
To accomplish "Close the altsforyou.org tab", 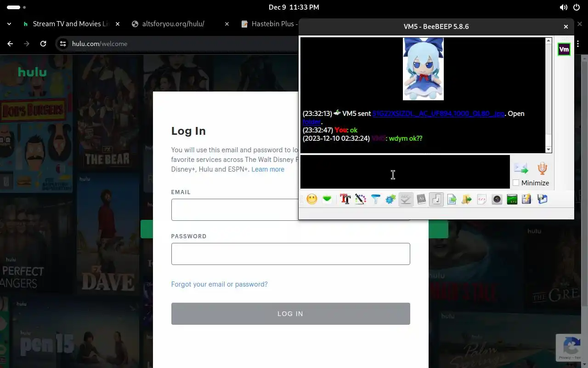I will coord(226,24).
